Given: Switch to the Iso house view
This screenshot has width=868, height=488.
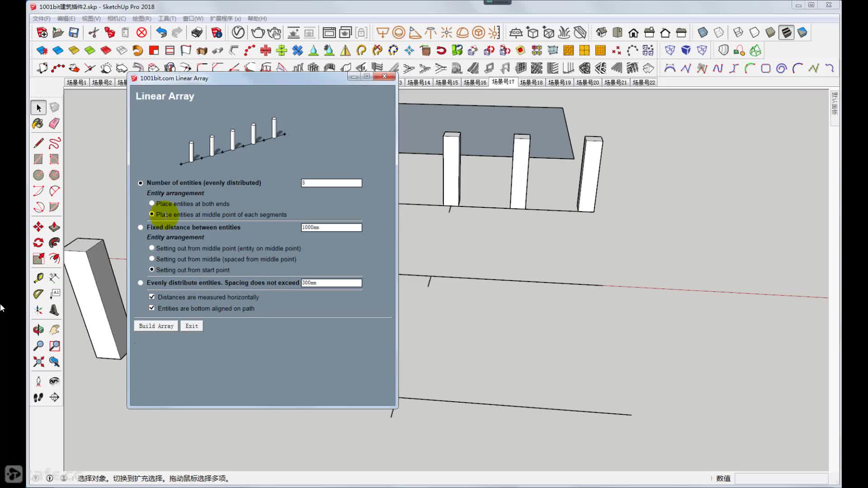Looking at the screenshot, I should 601,33.
